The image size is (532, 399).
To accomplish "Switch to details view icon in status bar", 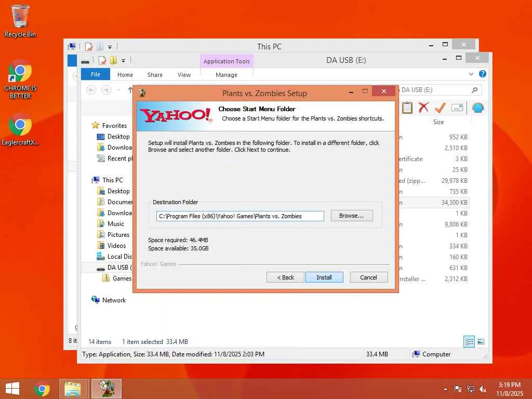I will pos(469,341).
